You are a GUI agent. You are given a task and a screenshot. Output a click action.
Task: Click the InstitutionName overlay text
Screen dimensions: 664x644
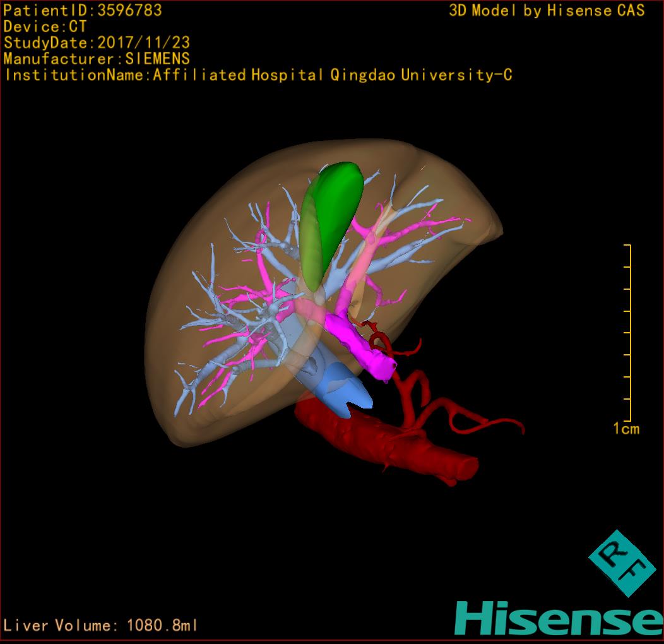(x=258, y=75)
